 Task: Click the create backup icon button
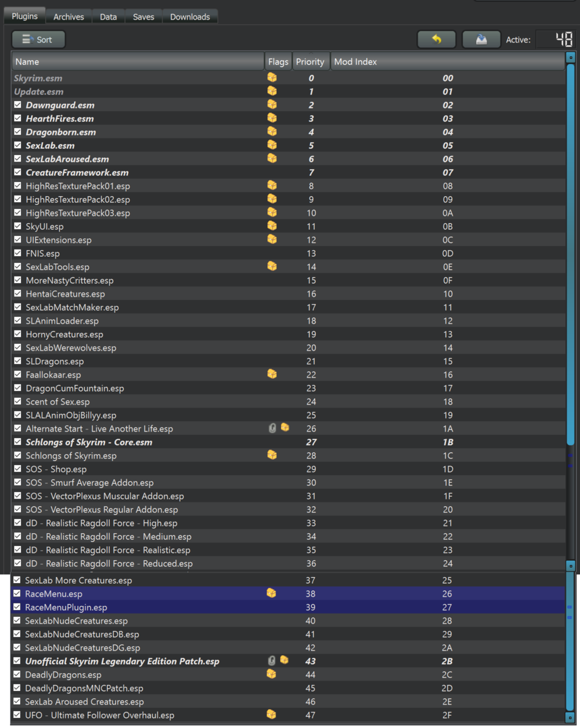(x=482, y=40)
